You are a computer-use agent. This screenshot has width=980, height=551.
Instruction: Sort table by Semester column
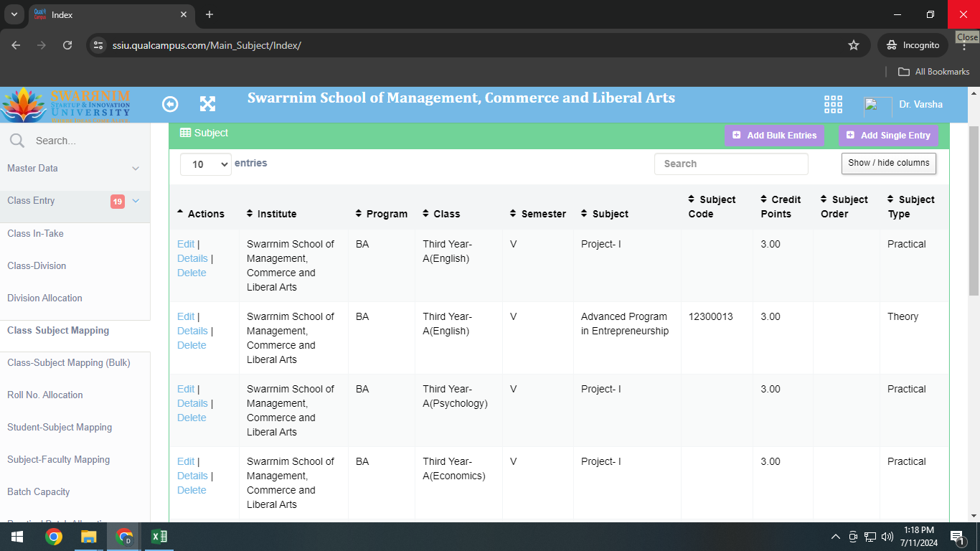tap(538, 214)
